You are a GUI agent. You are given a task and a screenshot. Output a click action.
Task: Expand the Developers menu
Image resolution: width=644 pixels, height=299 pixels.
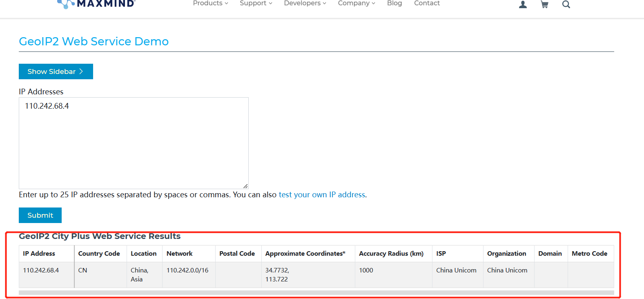click(x=305, y=3)
